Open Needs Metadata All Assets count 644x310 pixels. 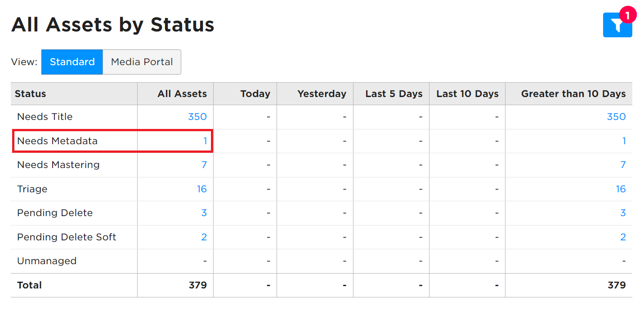click(205, 141)
